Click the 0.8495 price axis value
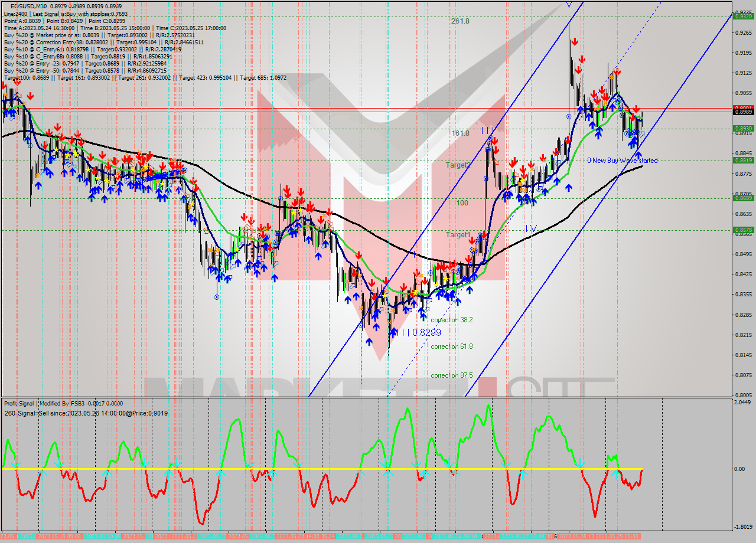 click(743, 254)
